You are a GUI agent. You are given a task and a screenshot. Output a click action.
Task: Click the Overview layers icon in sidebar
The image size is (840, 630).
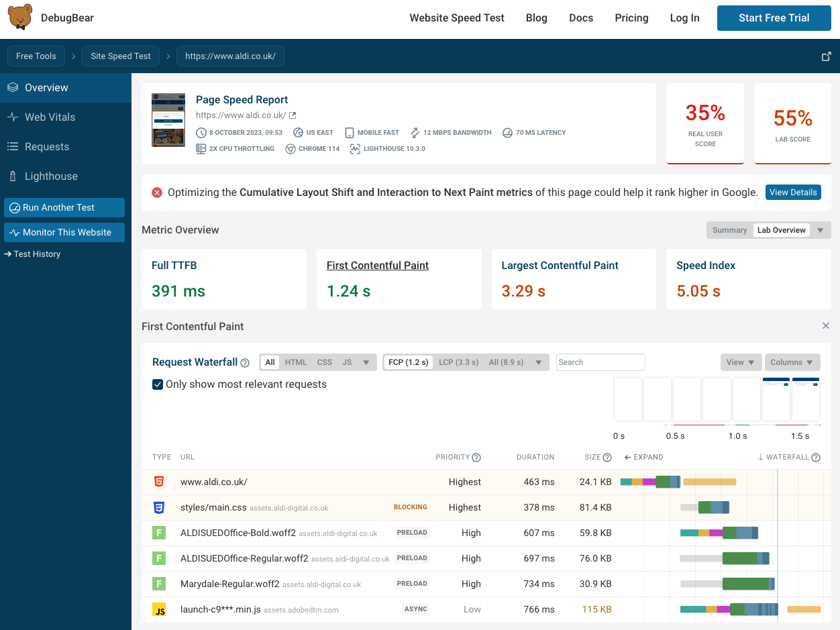click(13, 88)
